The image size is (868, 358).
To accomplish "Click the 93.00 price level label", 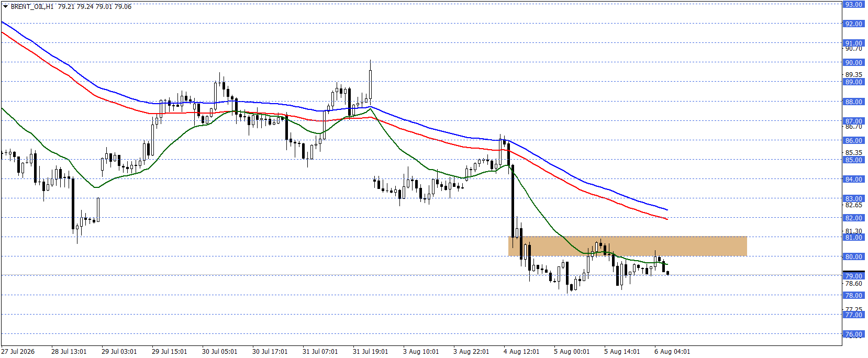I will (853, 5).
